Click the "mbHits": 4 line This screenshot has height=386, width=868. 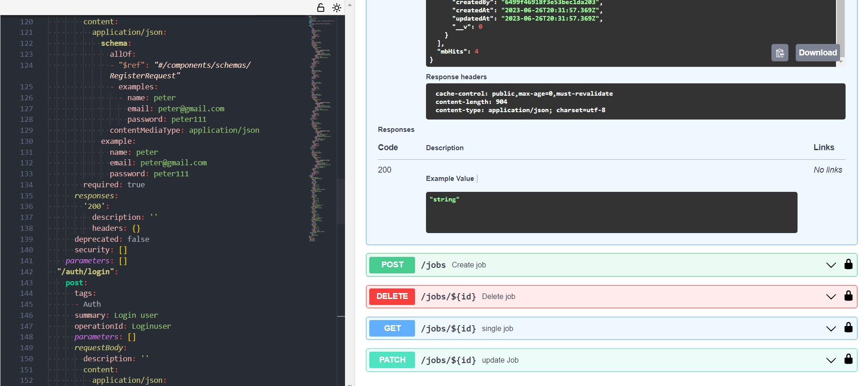(458, 51)
